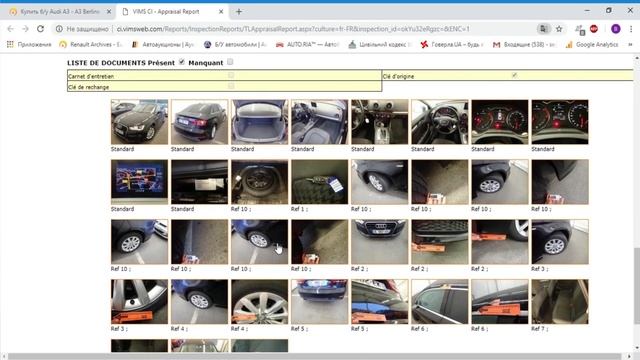Toggle the Clé d'origine checkbox

coord(514,75)
